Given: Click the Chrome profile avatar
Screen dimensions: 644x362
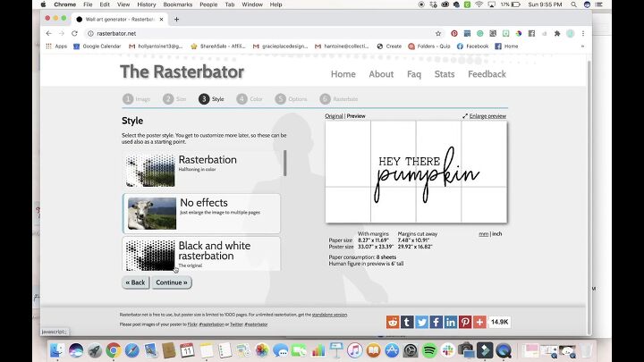Looking at the screenshot, I should [x=571, y=34].
